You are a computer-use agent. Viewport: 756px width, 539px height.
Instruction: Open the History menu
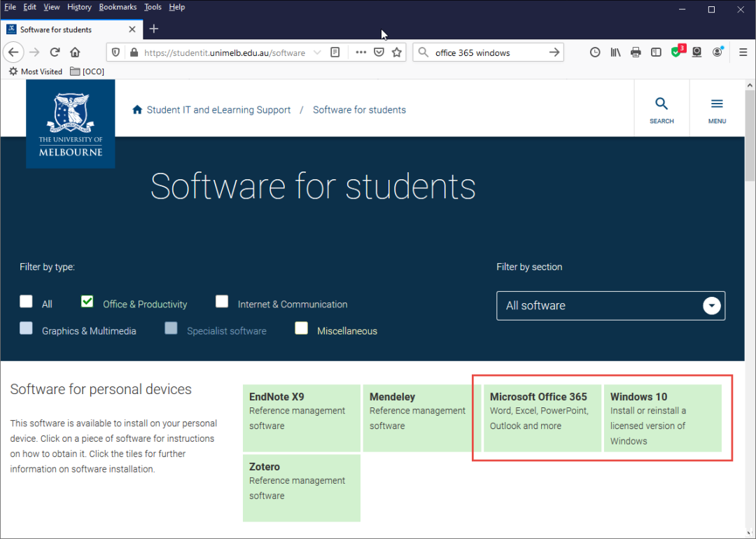(79, 7)
